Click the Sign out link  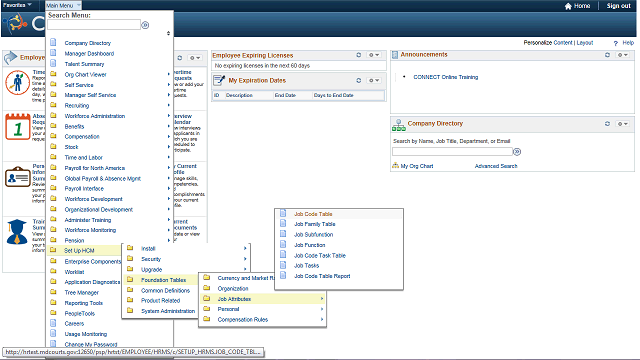coord(618,6)
